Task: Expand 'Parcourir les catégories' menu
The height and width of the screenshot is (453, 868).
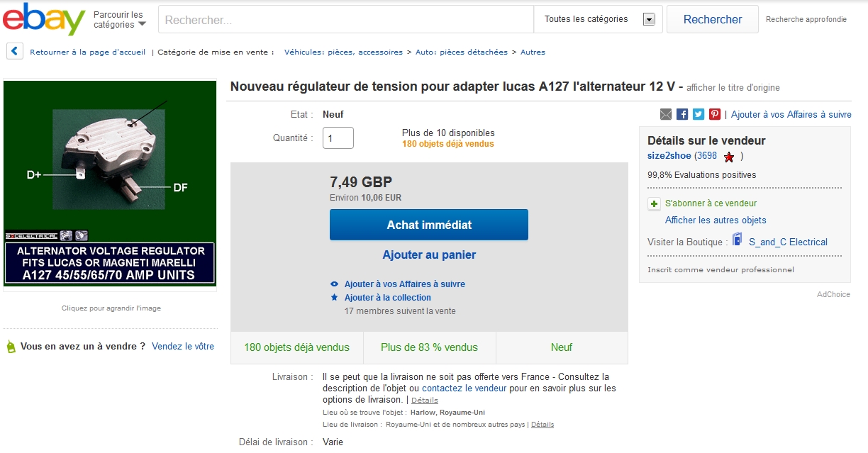Action: point(119,19)
